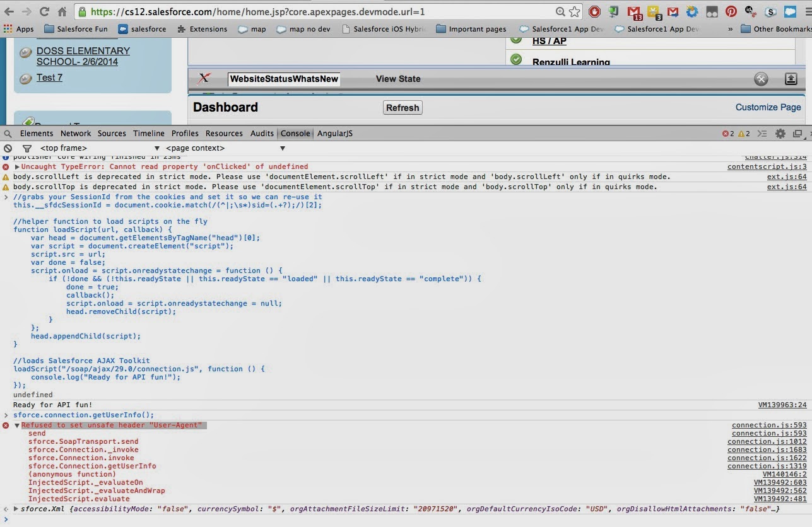Open the zoom magnifier in address bar

pos(560,11)
